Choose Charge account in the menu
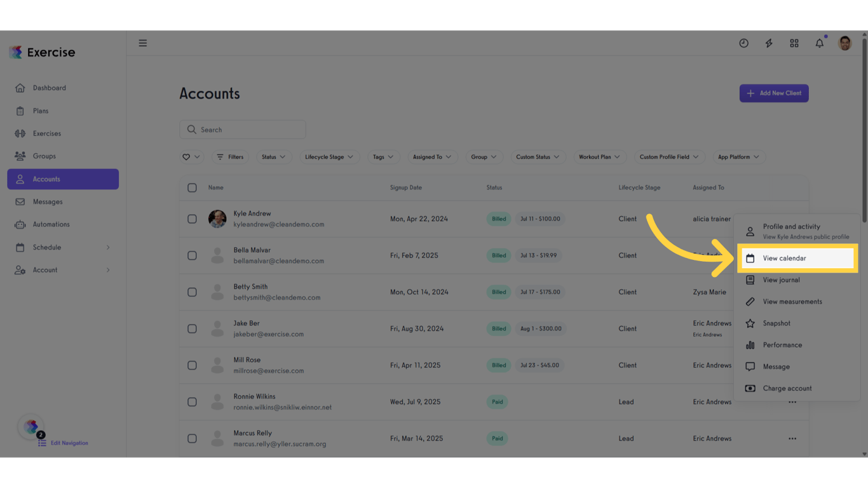 click(788, 388)
